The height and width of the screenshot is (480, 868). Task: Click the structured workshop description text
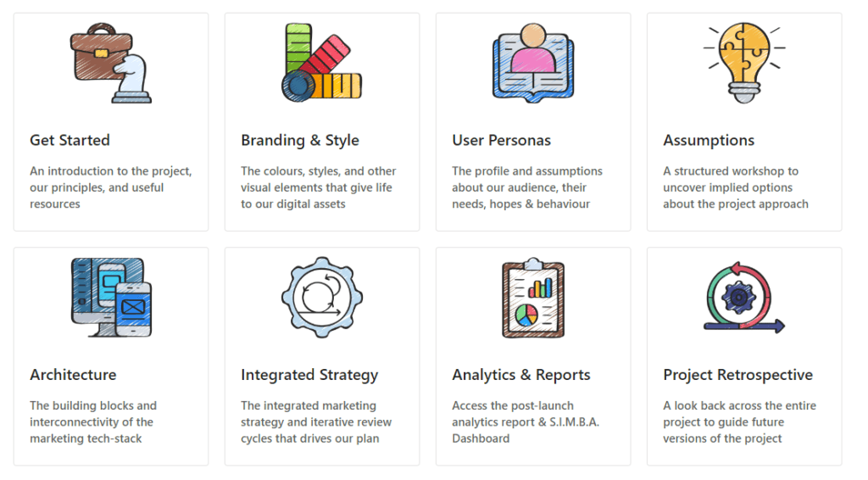click(x=736, y=187)
